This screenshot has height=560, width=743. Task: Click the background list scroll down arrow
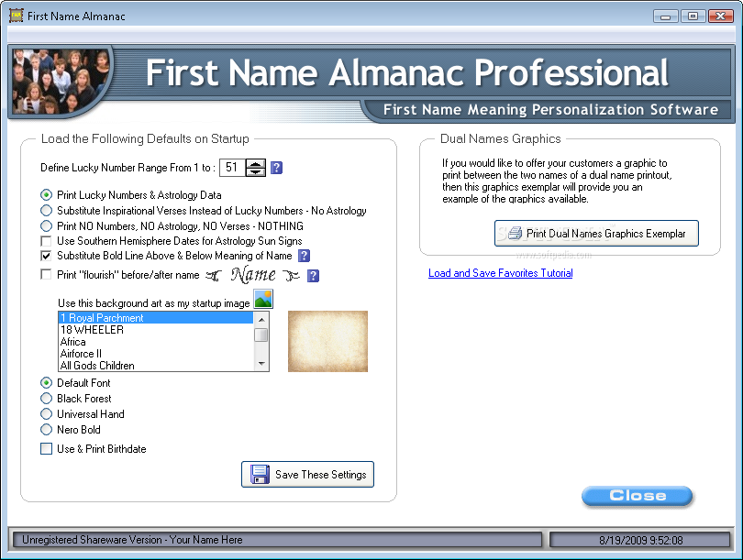coord(261,364)
